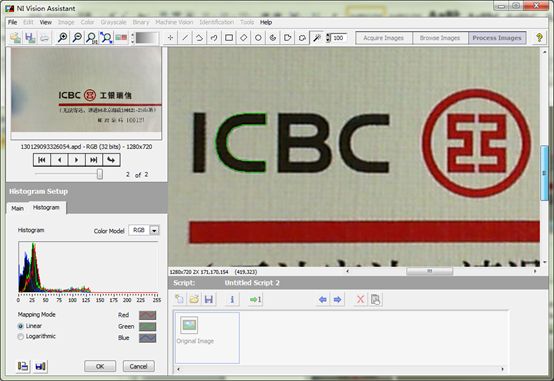This screenshot has height=381, width=554.
Task: Click the Process Images button
Action: (497, 38)
